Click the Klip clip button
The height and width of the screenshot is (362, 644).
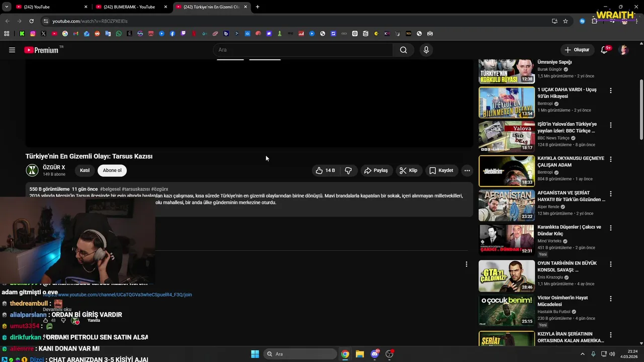point(408,170)
